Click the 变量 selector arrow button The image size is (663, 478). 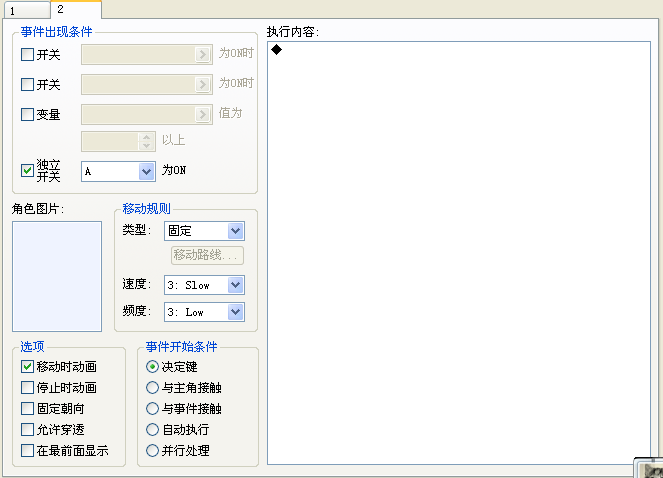point(203,115)
